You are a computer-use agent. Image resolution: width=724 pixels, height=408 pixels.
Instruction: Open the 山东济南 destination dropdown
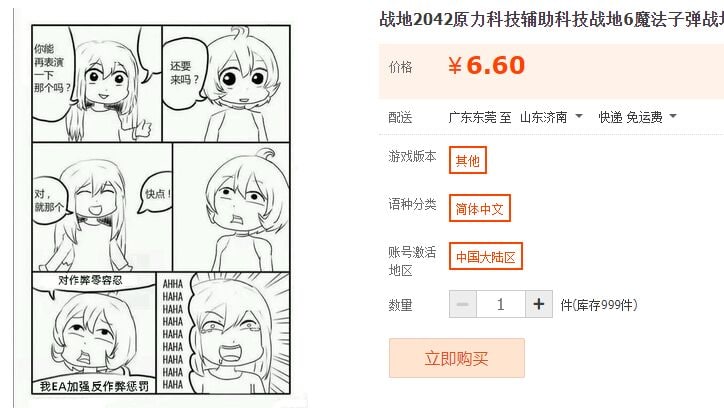click(x=551, y=117)
